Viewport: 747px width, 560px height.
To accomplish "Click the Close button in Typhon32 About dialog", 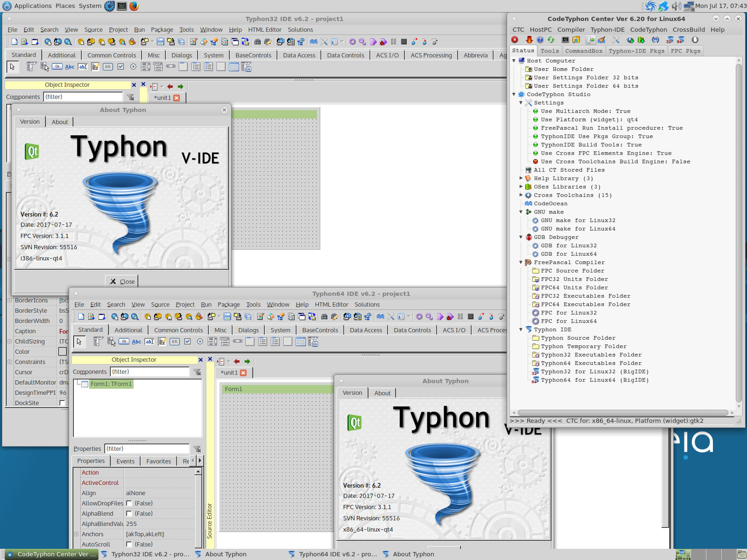I will (122, 281).
